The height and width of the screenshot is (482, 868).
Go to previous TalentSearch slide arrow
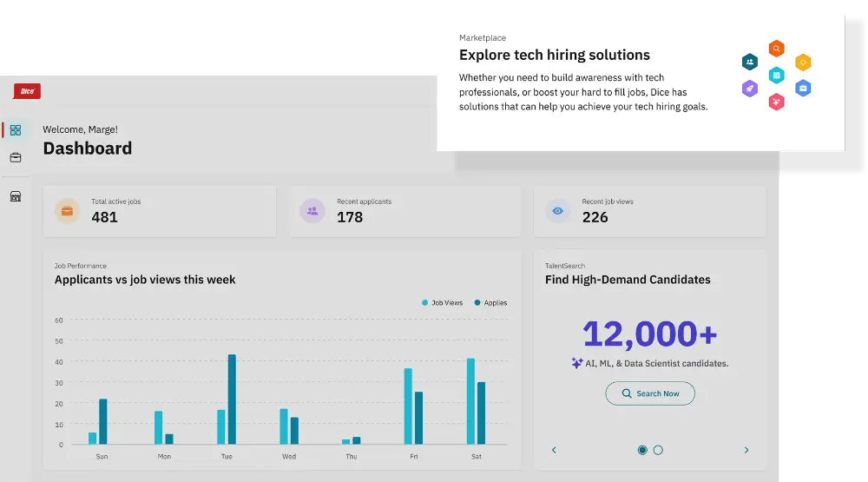pyautogui.click(x=554, y=450)
